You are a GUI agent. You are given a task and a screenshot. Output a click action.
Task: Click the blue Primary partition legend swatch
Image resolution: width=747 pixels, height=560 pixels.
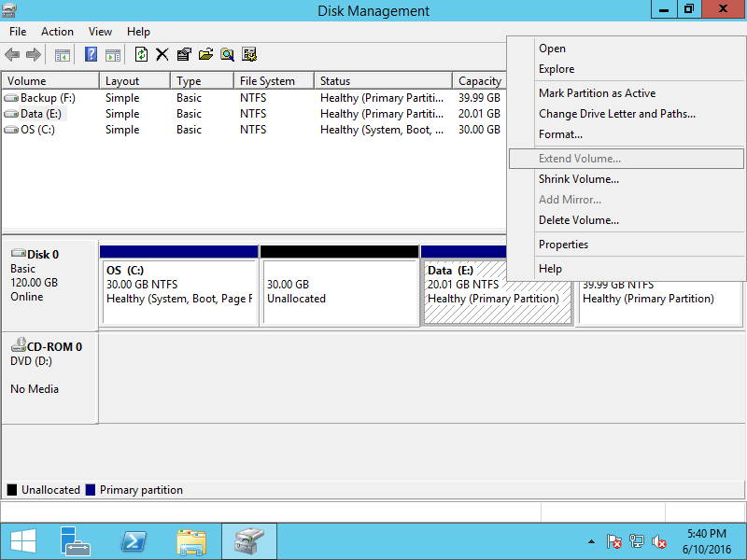[x=90, y=489]
